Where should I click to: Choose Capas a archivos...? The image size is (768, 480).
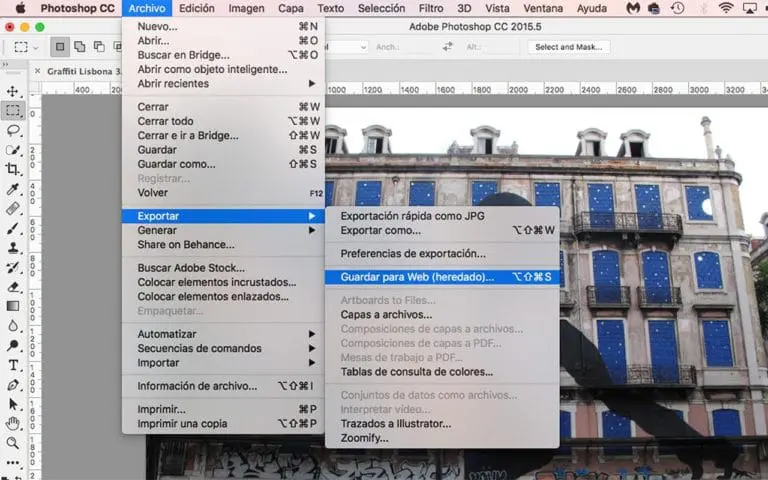(442, 314)
